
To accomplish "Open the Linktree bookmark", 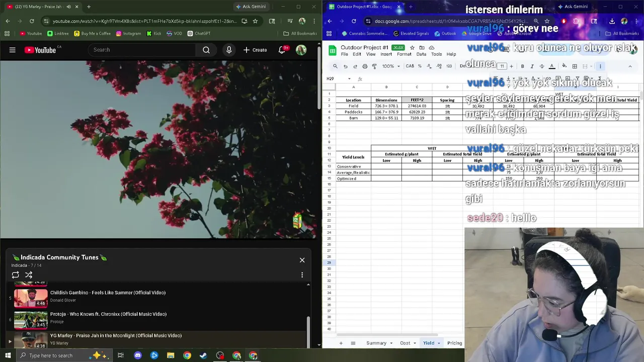I will point(58,34).
